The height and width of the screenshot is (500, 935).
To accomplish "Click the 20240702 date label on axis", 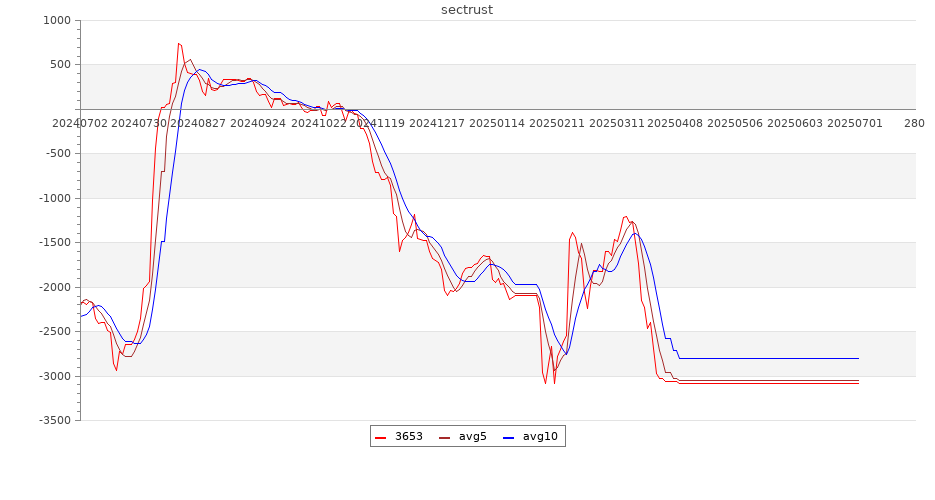I will 80,123.
